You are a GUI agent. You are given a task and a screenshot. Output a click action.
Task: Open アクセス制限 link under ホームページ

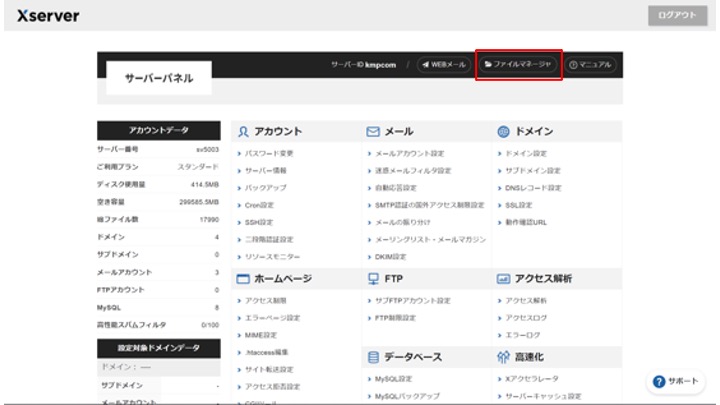[x=265, y=300]
